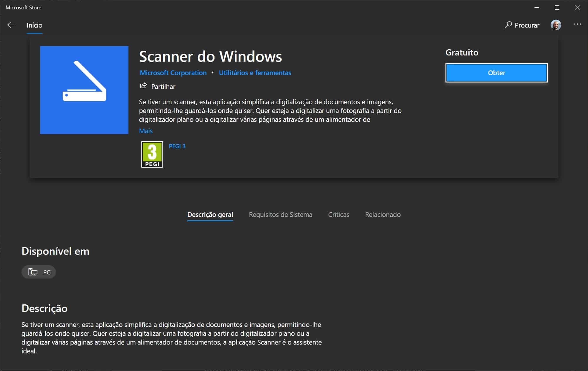This screenshot has width=588, height=371.
Task: Maximize the Microsoft Store window
Action: 557,8
